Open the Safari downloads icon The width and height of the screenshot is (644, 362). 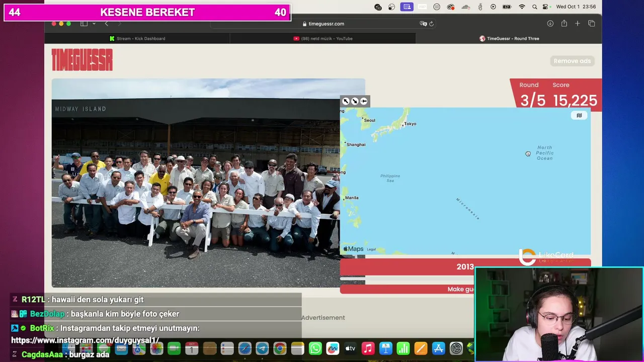pos(550,24)
